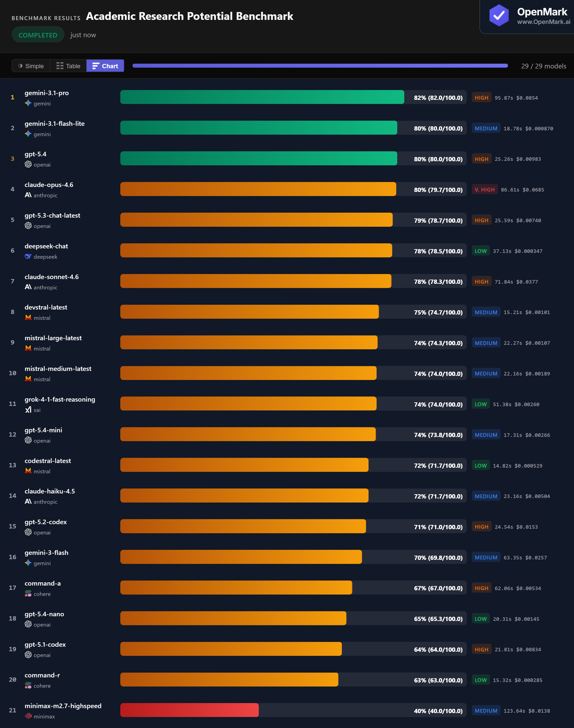Toggle the V. HIGH badge on claude-opus-4.6
The image size is (574, 728).
pos(484,189)
